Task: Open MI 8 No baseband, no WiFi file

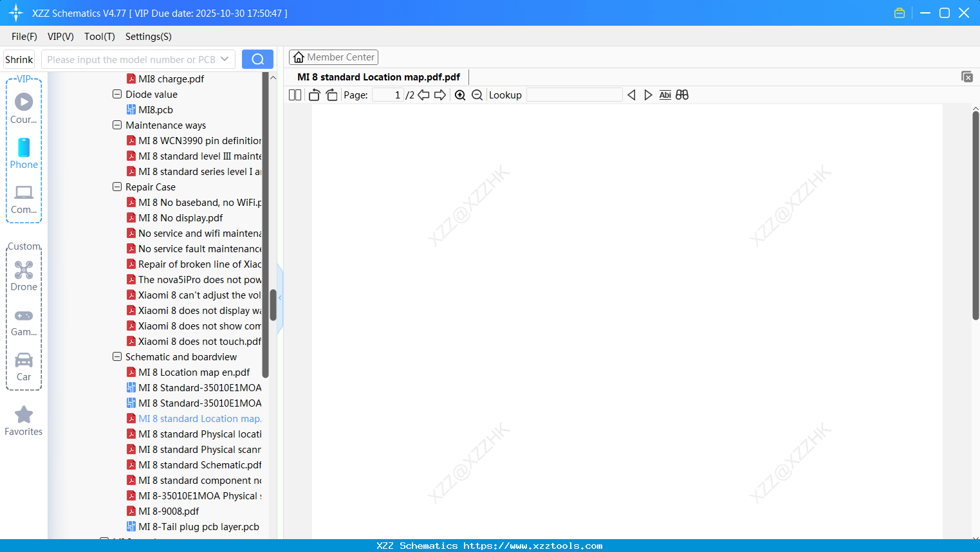Action: pyautogui.click(x=194, y=202)
